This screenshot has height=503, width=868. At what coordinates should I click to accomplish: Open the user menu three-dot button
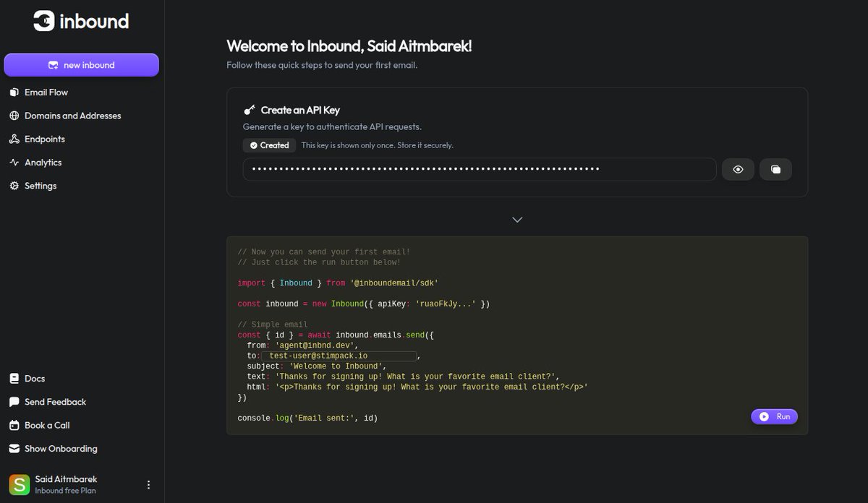tap(148, 485)
